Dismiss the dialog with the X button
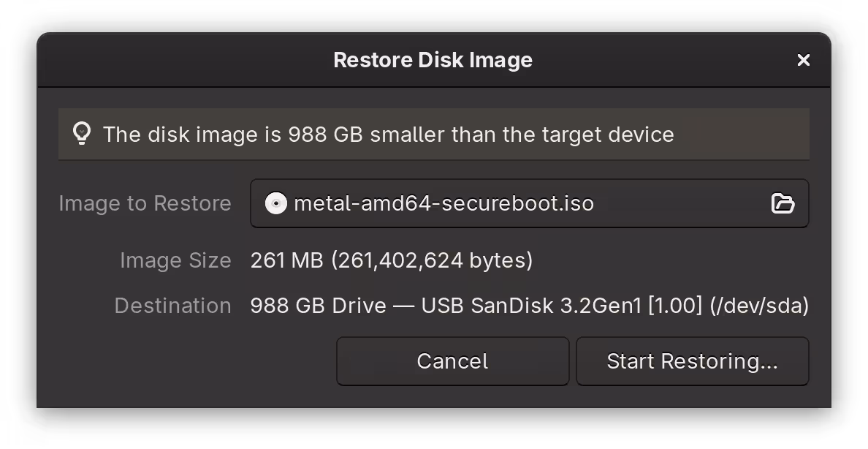Screen dimensions: 868x449 point(804,60)
